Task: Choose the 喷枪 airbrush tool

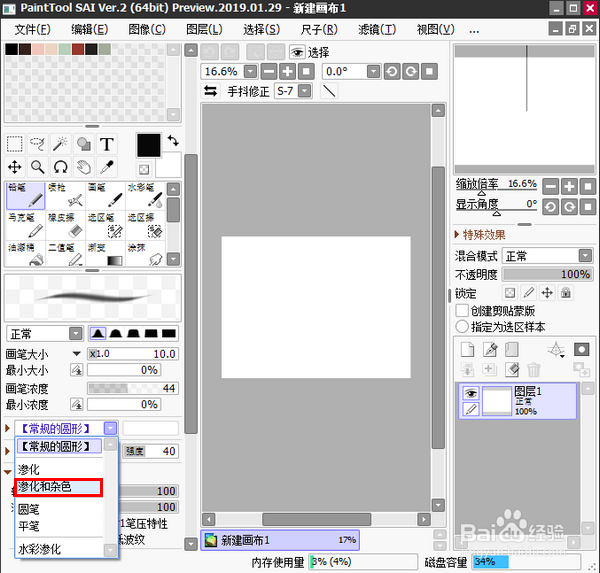Action: (x=65, y=196)
